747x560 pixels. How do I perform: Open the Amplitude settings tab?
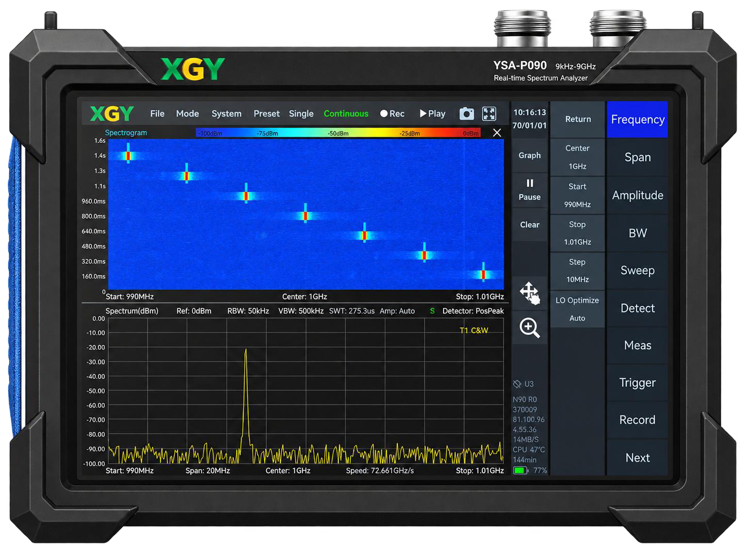click(x=638, y=195)
